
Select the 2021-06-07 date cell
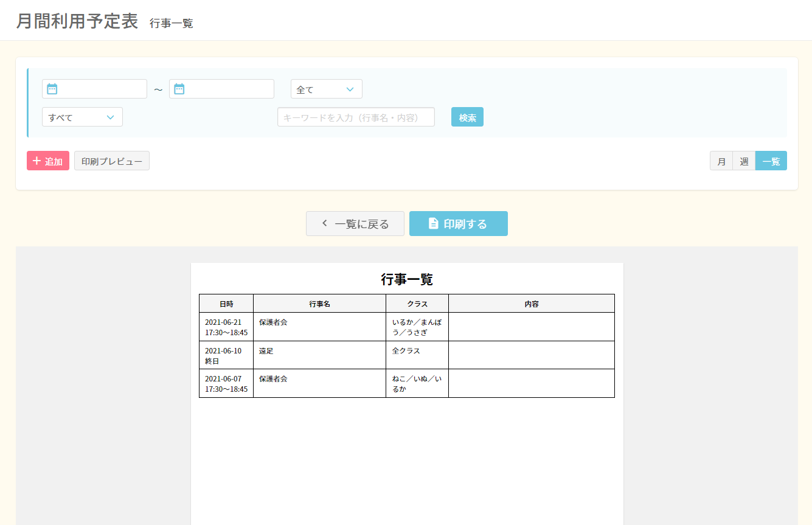tap(226, 383)
